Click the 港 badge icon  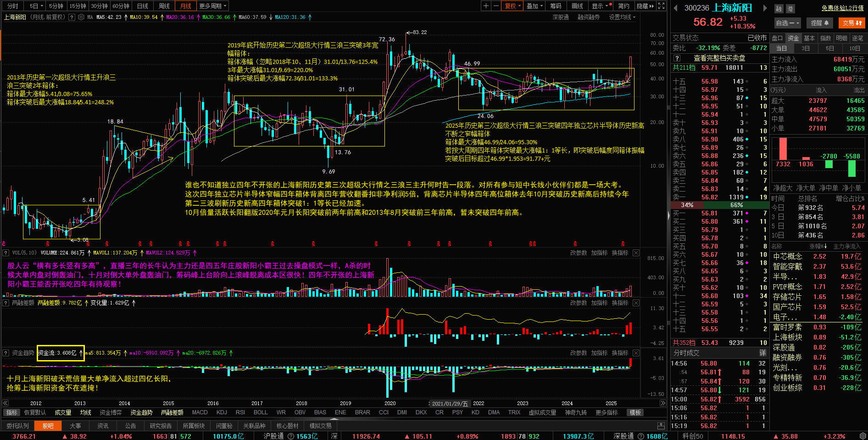[790, 9]
